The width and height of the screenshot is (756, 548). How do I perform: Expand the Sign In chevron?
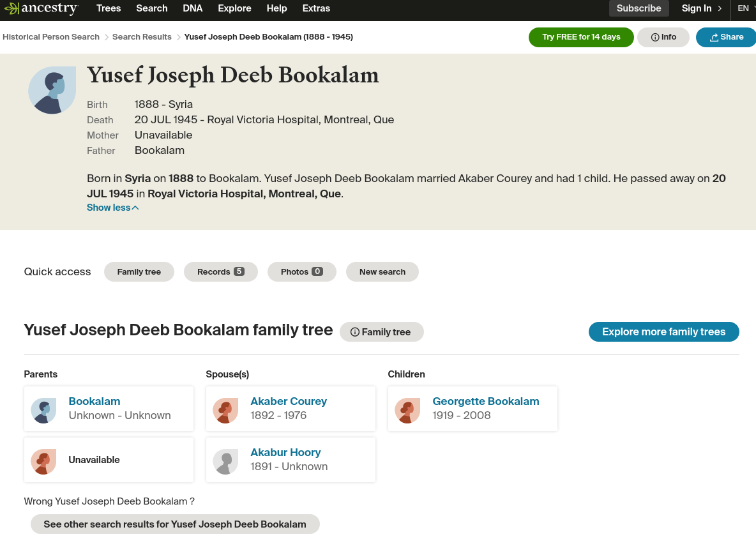[x=720, y=8]
